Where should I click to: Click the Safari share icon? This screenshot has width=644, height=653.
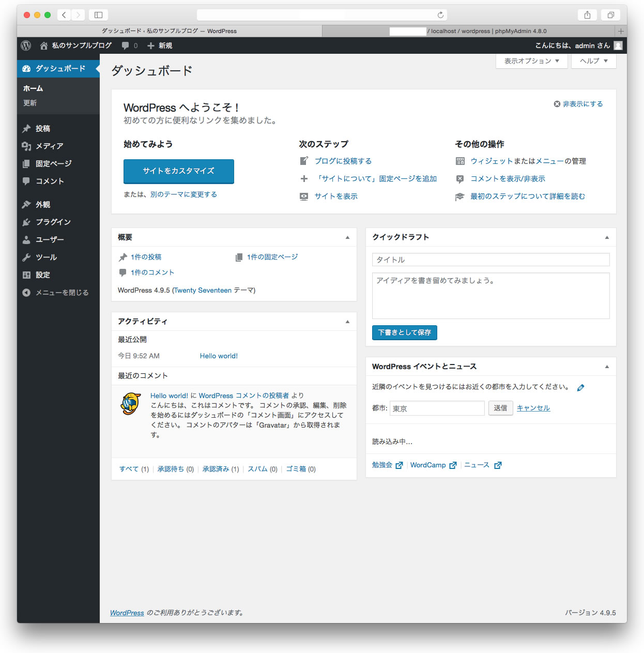click(x=587, y=15)
